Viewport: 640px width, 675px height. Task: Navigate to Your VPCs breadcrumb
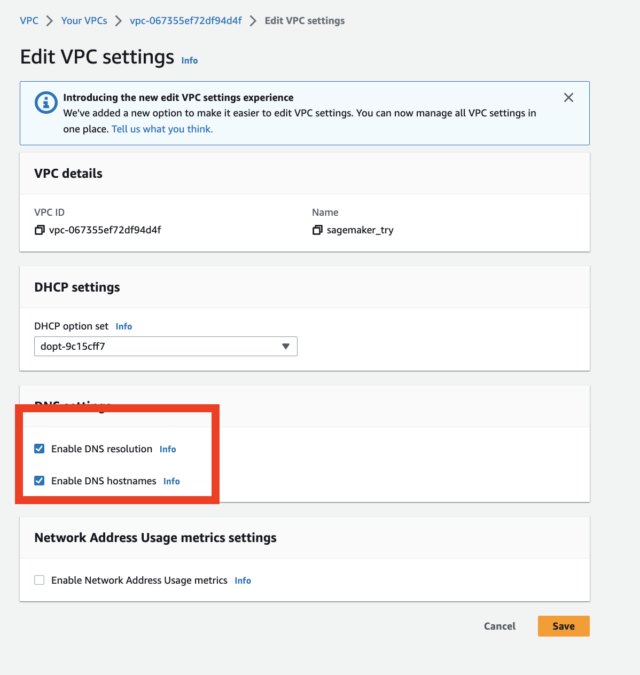coord(84,21)
